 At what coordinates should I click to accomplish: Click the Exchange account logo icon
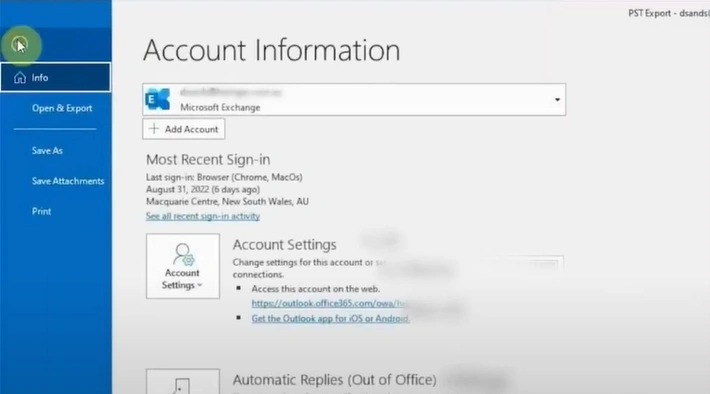[x=158, y=99]
